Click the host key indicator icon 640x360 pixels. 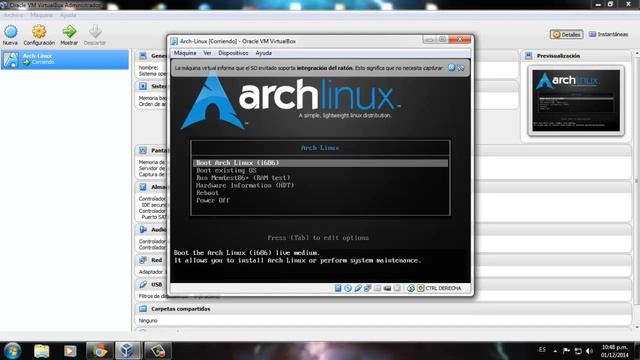pyautogui.click(x=420, y=288)
